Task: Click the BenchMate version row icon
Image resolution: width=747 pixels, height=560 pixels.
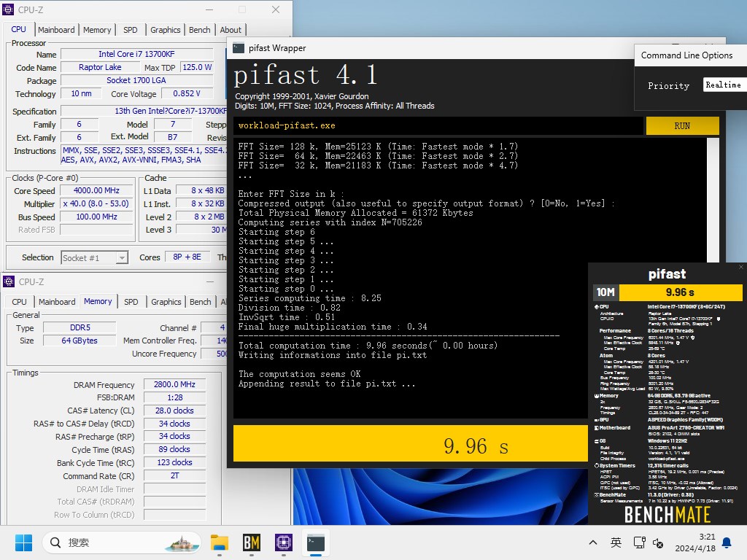Action: [x=597, y=495]
